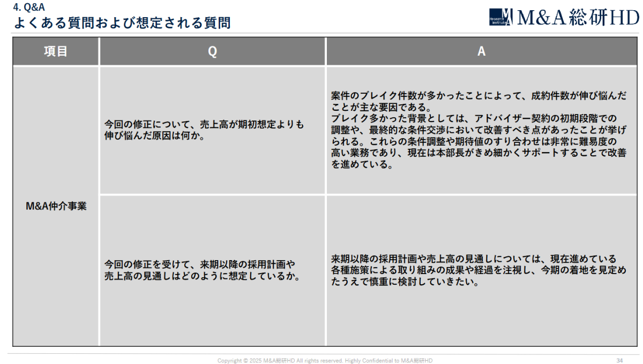Select the Q column header
Image resolution: width=643 pixels, height=364 pixels.
point(212,51)
